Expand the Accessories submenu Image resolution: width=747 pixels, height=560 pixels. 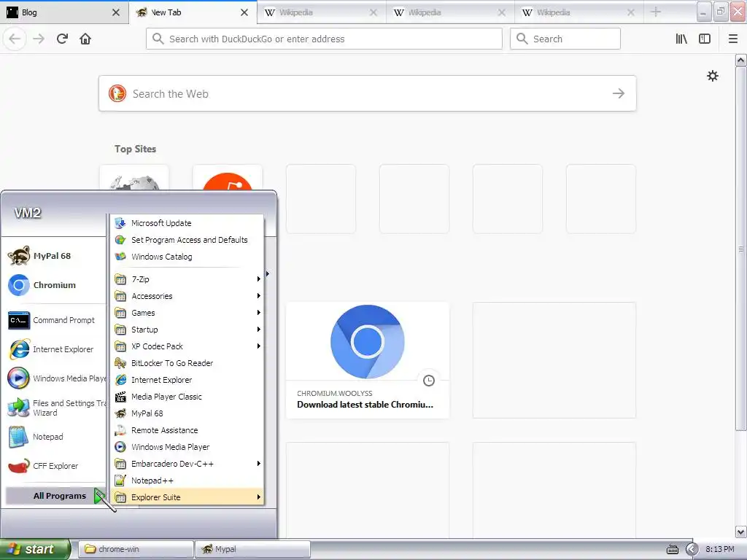187,296
